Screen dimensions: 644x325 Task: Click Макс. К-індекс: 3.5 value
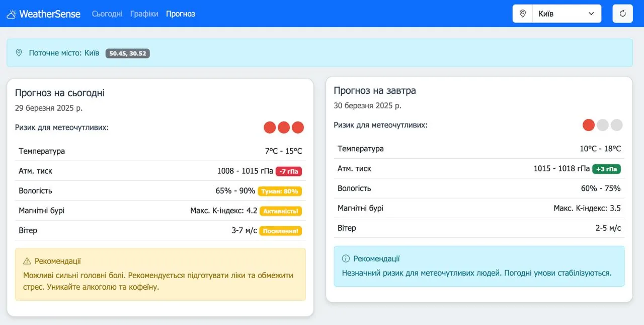click(587, 208)
